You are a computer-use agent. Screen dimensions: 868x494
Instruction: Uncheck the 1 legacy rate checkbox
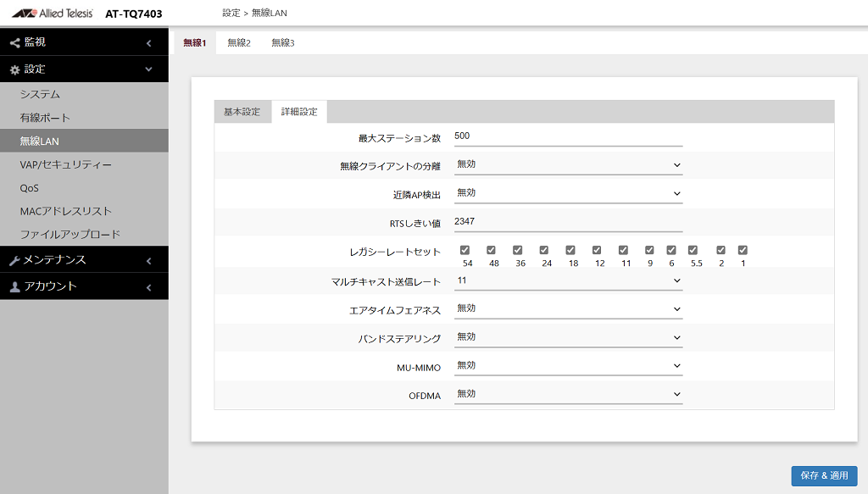743,250
